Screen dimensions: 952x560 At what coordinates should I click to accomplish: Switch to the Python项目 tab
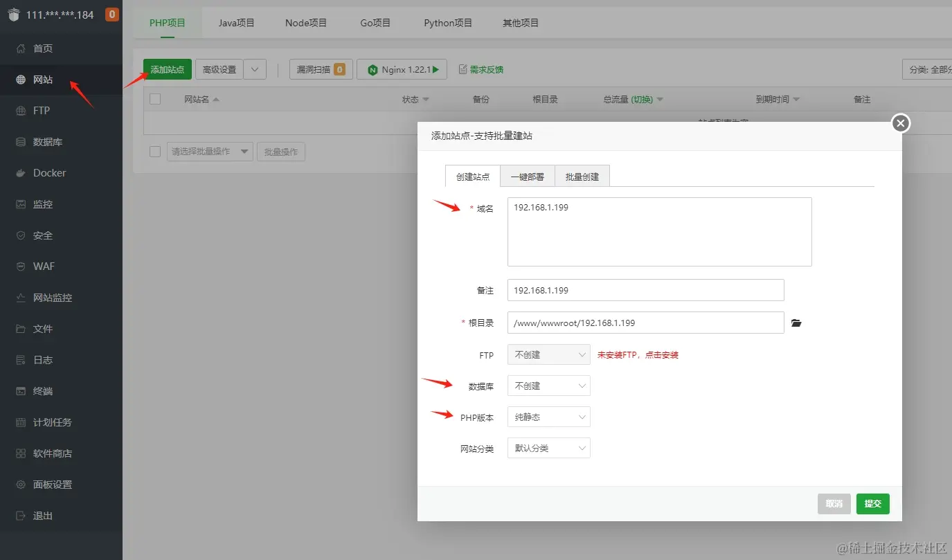[x=448, y=23]
